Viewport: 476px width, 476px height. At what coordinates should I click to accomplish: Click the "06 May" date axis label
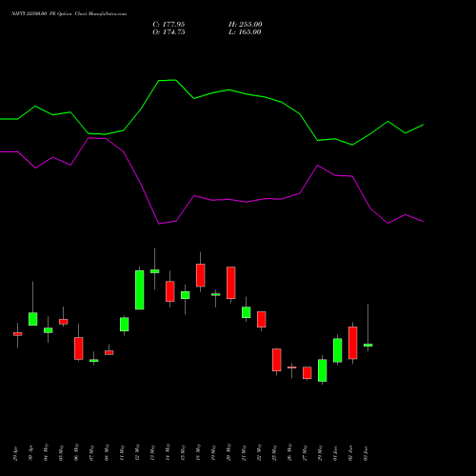pos(76,452)
